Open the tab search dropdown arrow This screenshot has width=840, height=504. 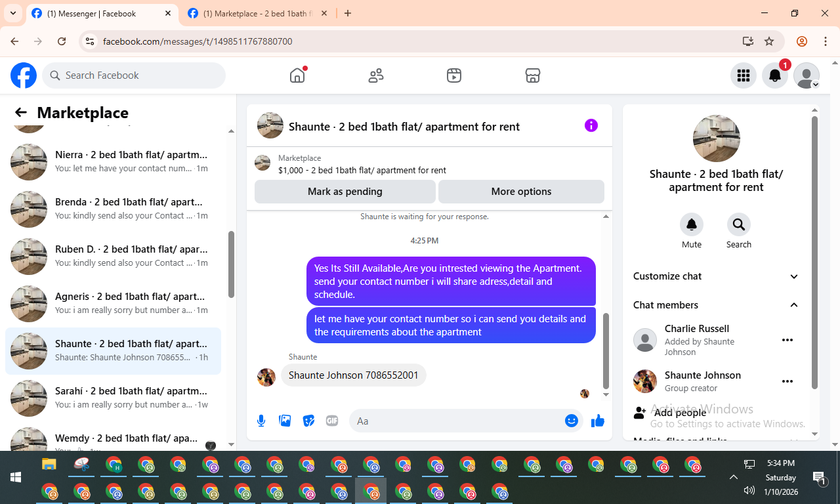coord(12,13)
